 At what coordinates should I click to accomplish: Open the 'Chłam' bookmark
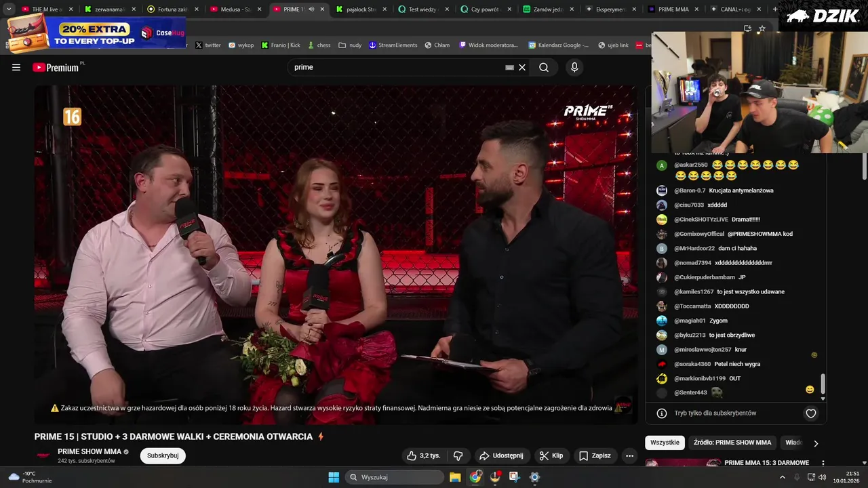[x=437, y=45]
